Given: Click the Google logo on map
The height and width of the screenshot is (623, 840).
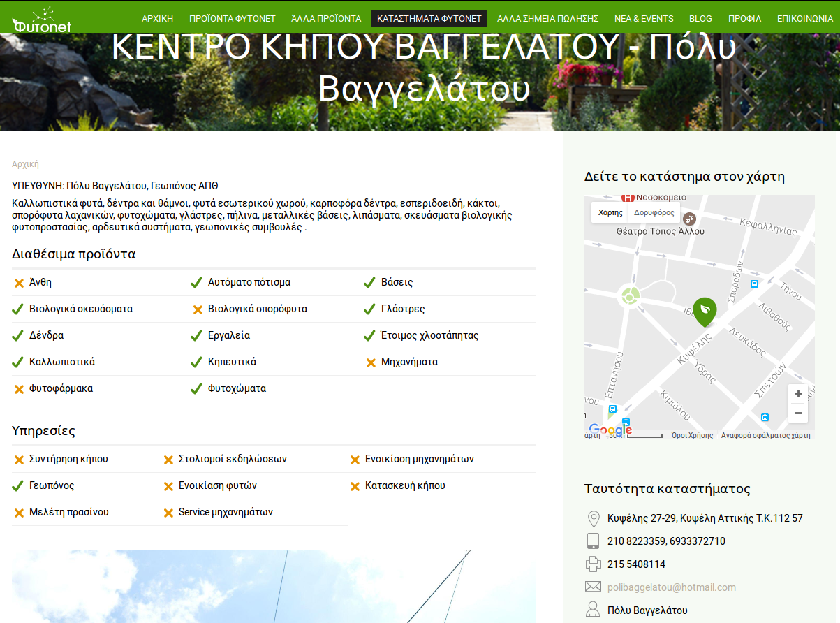Looking at the screenshot, I should click(610, 430).
